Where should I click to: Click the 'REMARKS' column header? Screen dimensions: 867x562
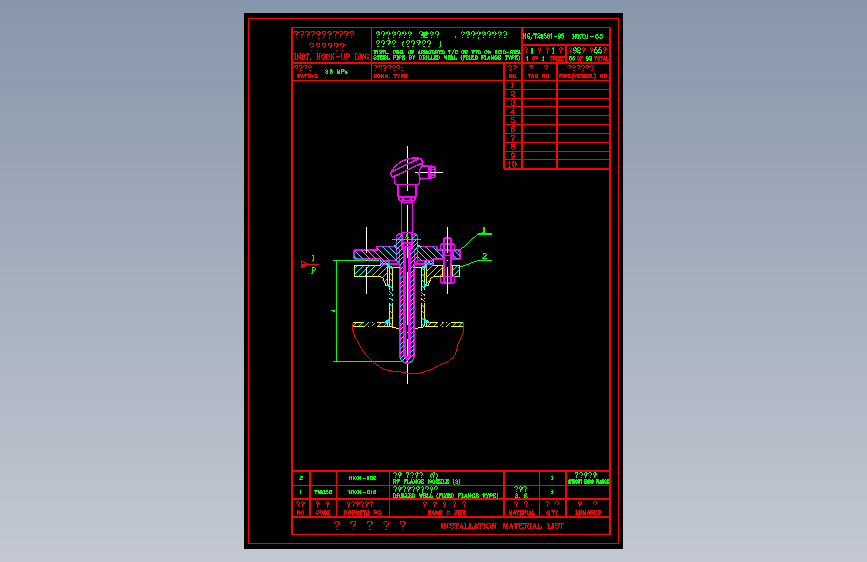pyautogui.click(x=588, y=513)
